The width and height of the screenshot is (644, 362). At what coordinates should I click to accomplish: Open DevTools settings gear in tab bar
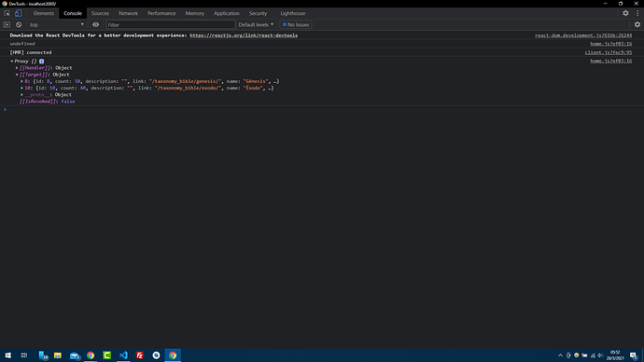click(x=625, y=13)
